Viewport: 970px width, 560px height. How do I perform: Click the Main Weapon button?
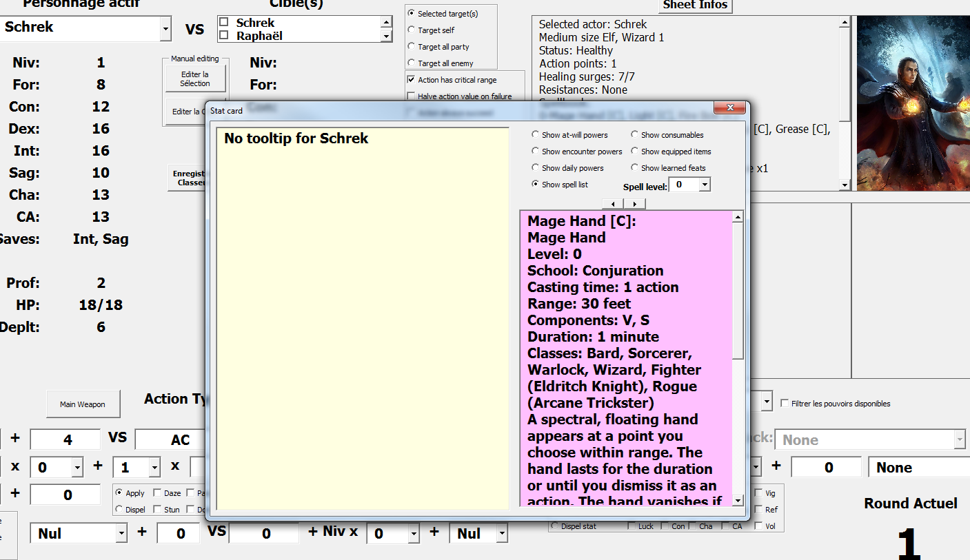click(x=83, y=404)
